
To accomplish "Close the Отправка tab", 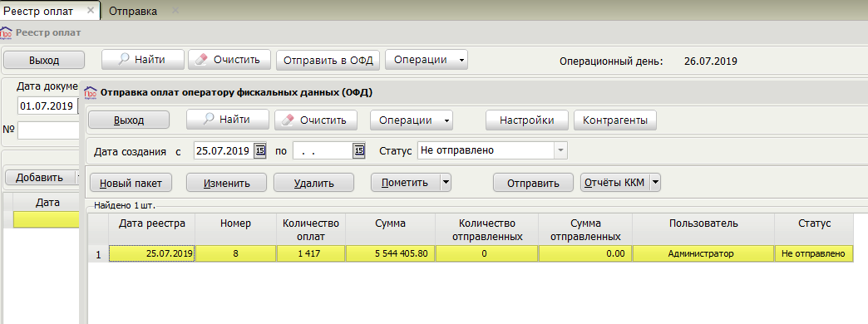I will [x=175, y=11].
